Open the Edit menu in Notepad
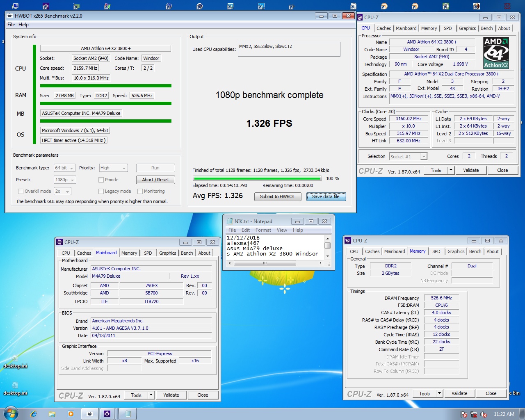The image size is (525, 420). click(246, 230)
